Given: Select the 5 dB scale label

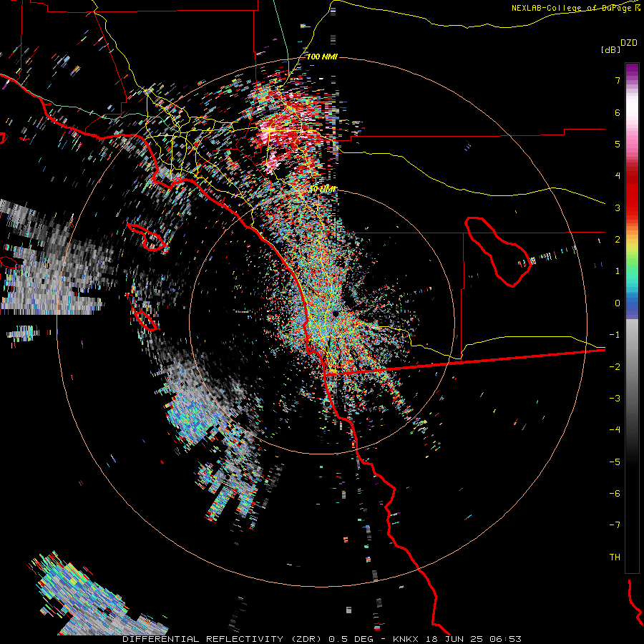Looking at the screenshot, I should point(618,144).
